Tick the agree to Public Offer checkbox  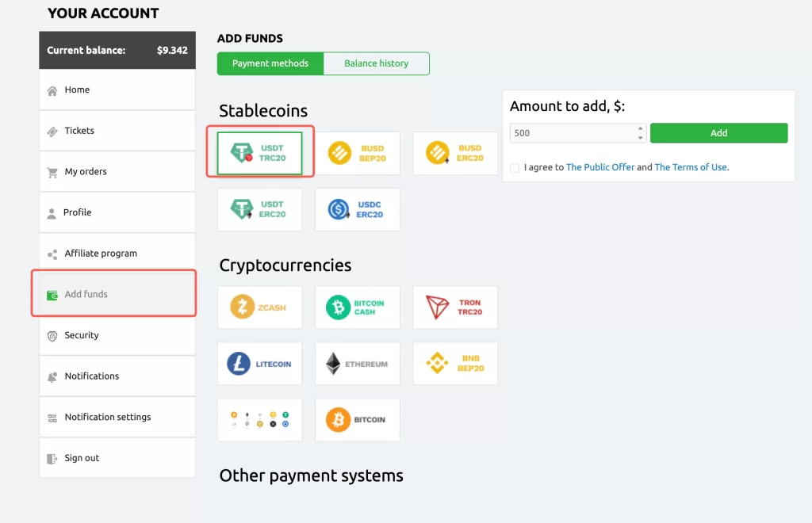click(515, 168)
